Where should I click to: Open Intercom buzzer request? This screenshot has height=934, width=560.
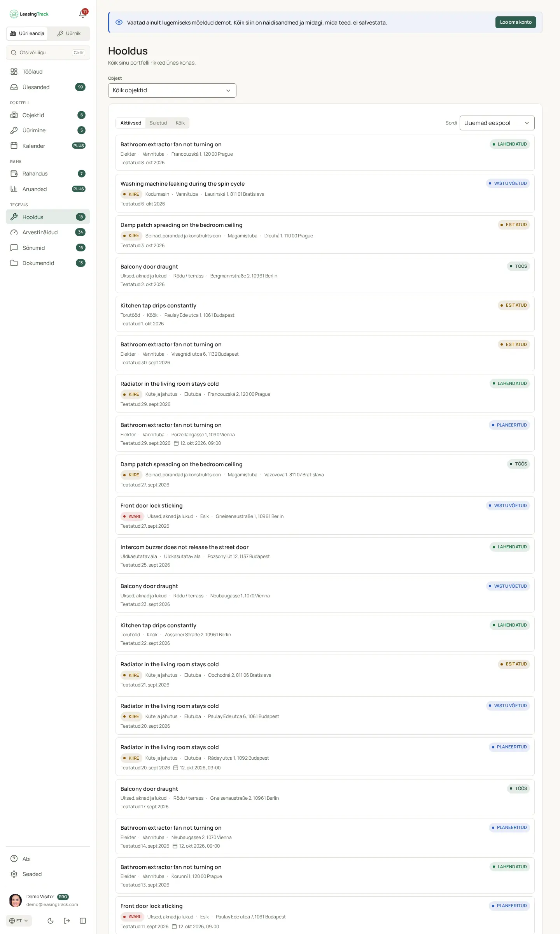325,556
